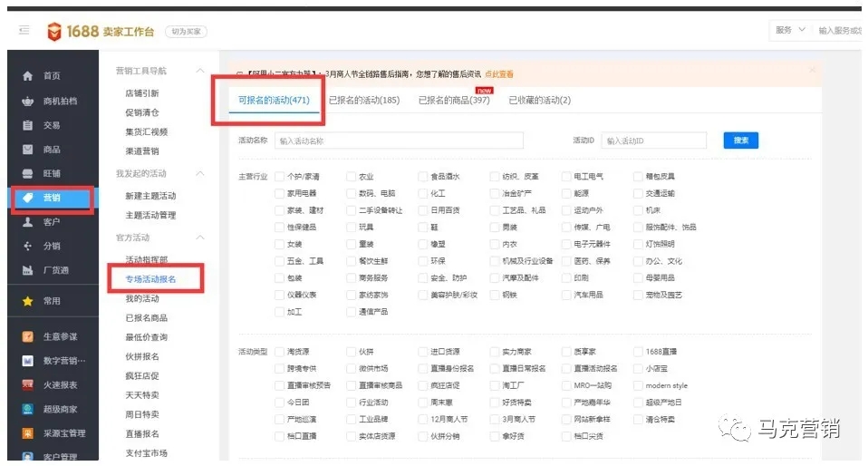Collapse the 我发起的活动 section
Image resolution: width=868 pixels, height=466 pixels.
point(200,173)
